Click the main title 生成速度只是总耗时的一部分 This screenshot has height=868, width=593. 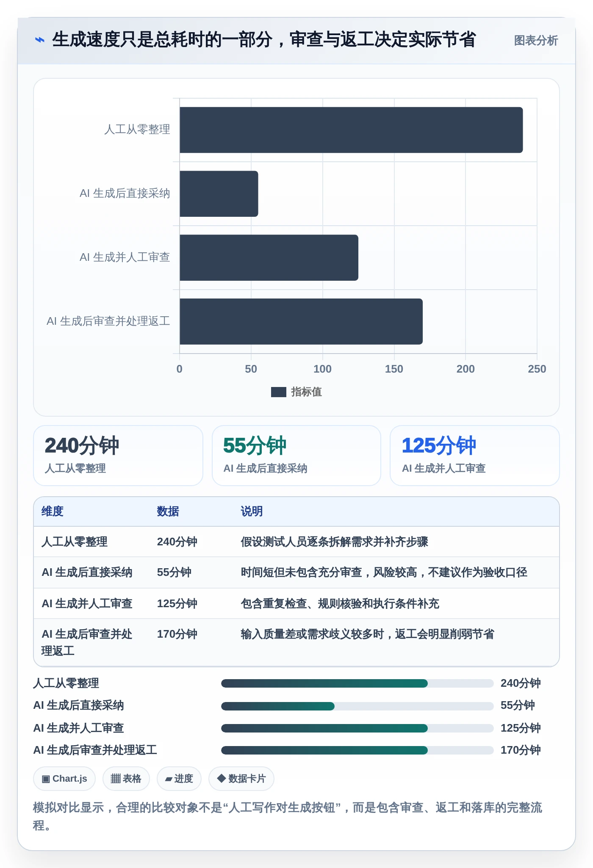click(x=163, y=40)
